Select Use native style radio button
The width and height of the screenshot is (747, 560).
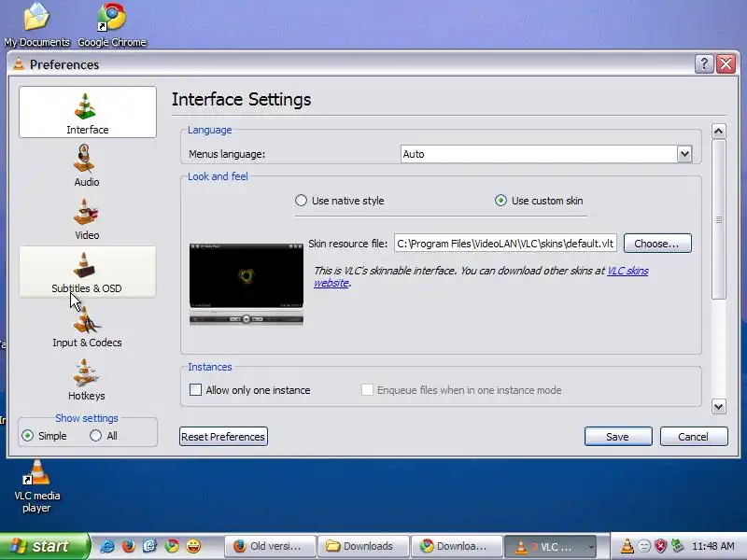[301, 201]
